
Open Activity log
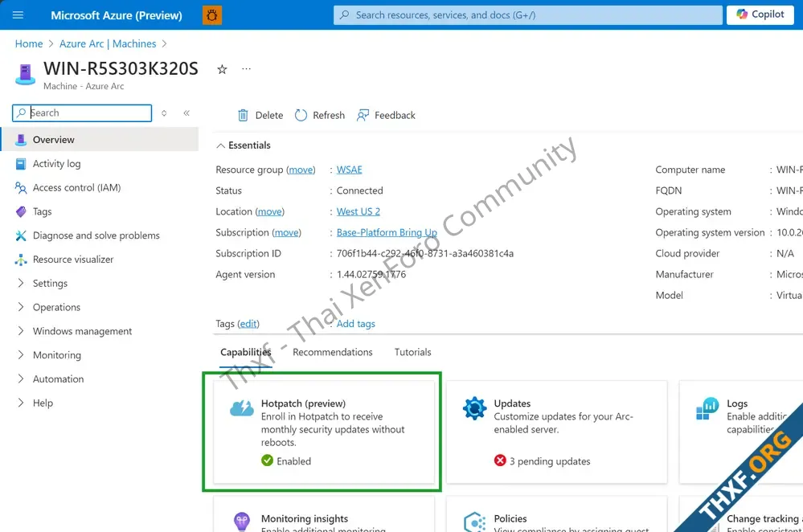point(56,163)
